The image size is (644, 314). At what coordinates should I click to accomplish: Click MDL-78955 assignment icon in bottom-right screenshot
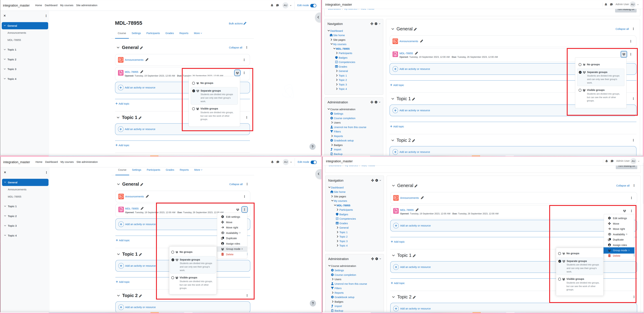(x=396, y=211)
